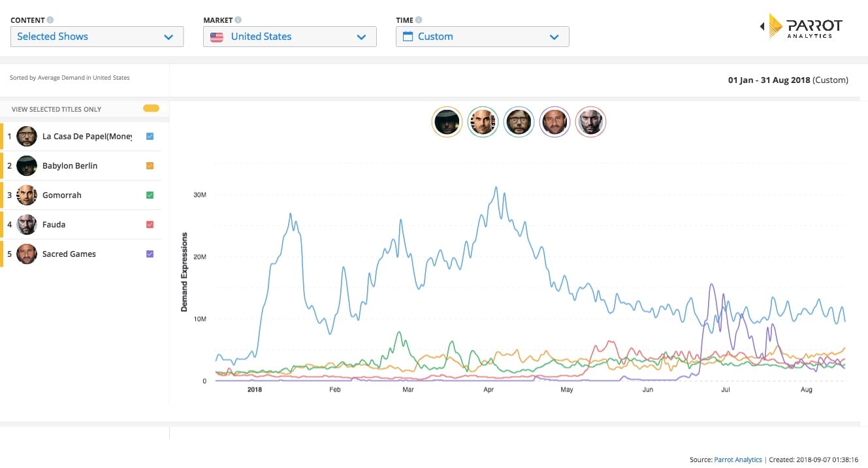Open the Parrot Analytics source link
The image size is (868, 468).
pos(738,460)
